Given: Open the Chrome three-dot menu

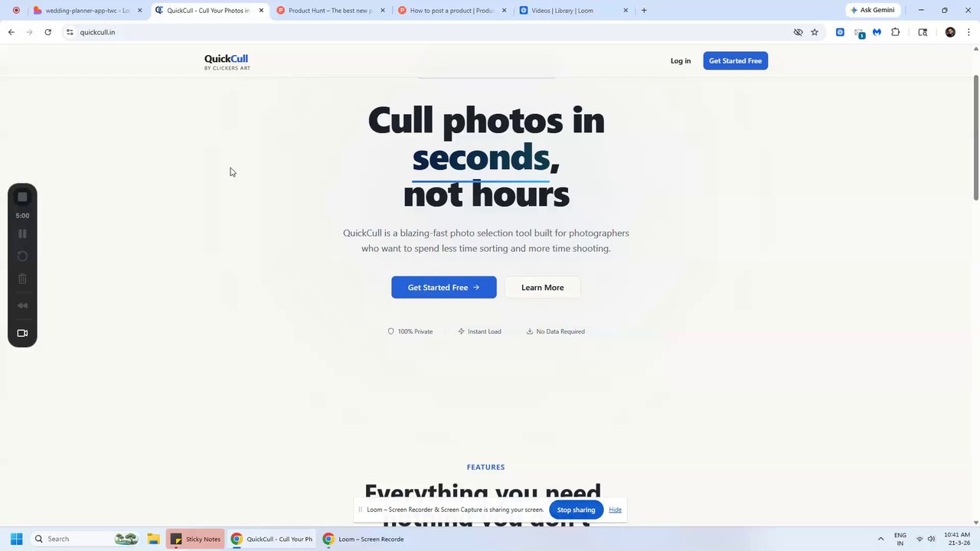Looking at the screenshot, I should 969,32.
